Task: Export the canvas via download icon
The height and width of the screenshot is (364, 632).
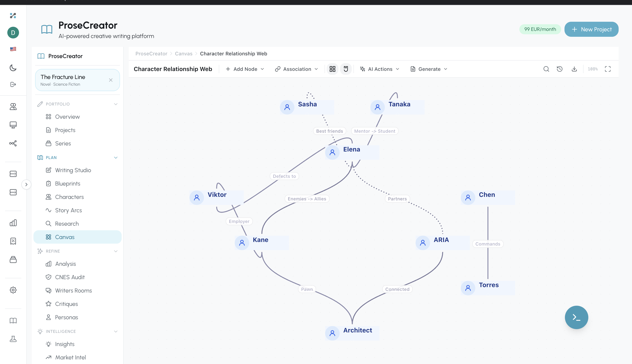Action: 574,69
